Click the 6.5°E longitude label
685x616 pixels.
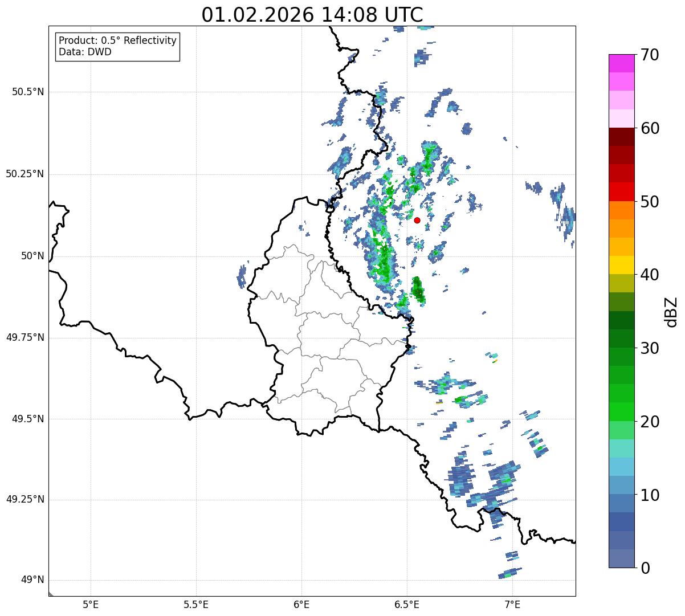point(407,604)
